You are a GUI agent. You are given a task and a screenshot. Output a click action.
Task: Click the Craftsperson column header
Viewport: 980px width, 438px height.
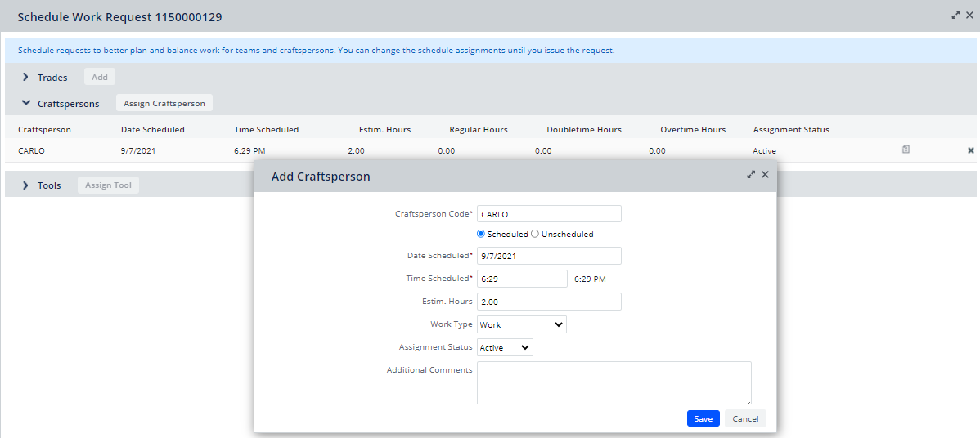44,130
